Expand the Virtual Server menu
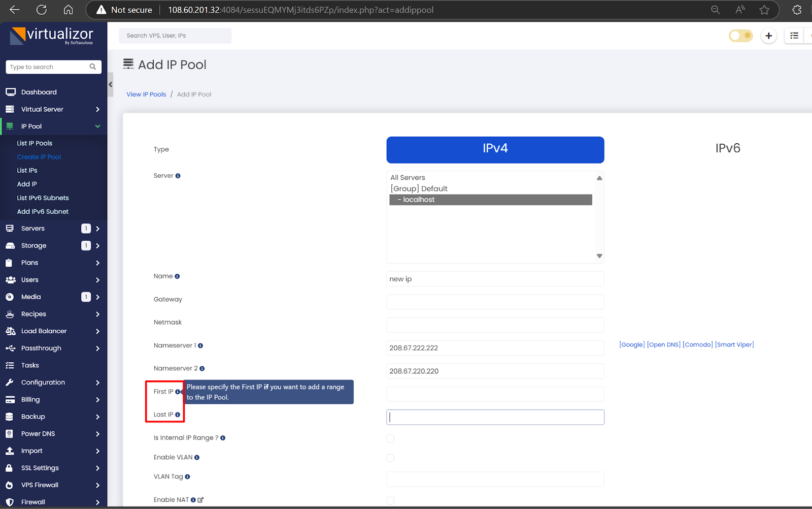812x509 pixels. tap(43, 109)
